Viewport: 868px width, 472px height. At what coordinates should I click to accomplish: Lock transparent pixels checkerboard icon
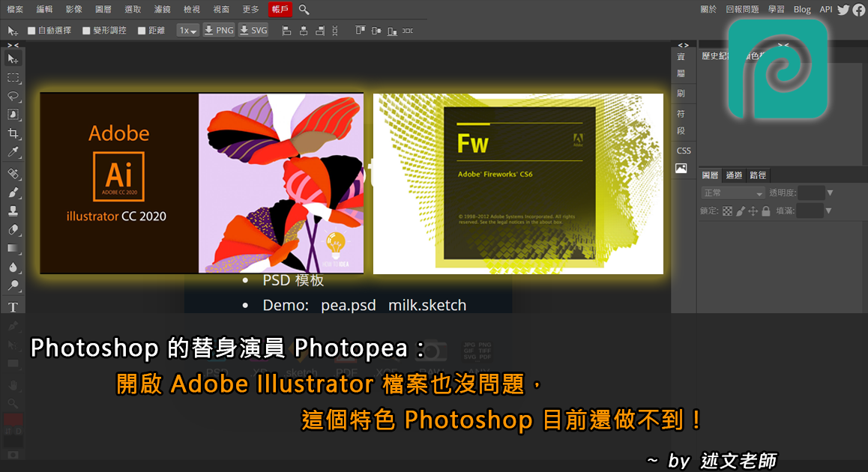[x=727, y=211]
